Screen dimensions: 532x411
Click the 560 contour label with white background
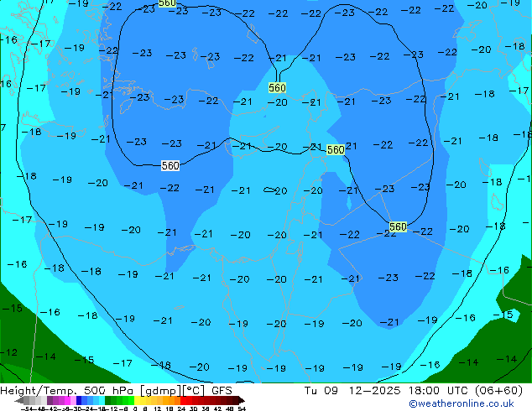[170, 165]
